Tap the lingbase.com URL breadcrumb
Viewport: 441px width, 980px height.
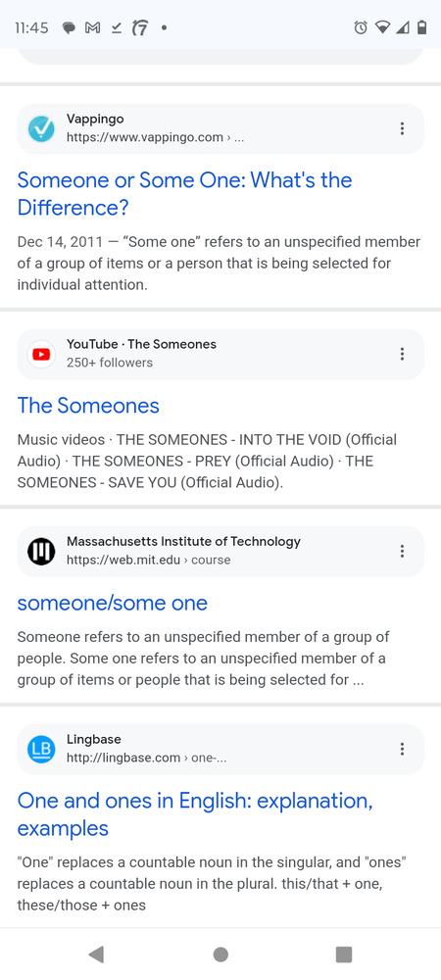point(146,758)
